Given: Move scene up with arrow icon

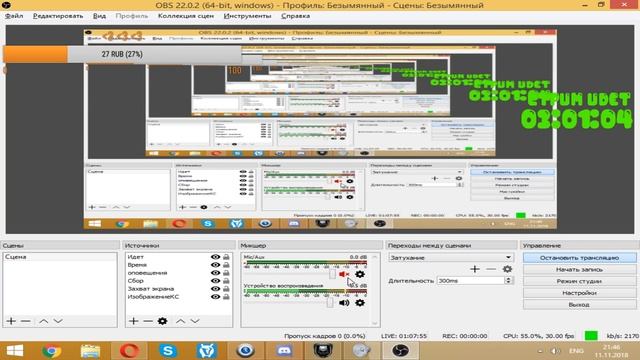Looking at the screenshot, I should tap(43, 321).
